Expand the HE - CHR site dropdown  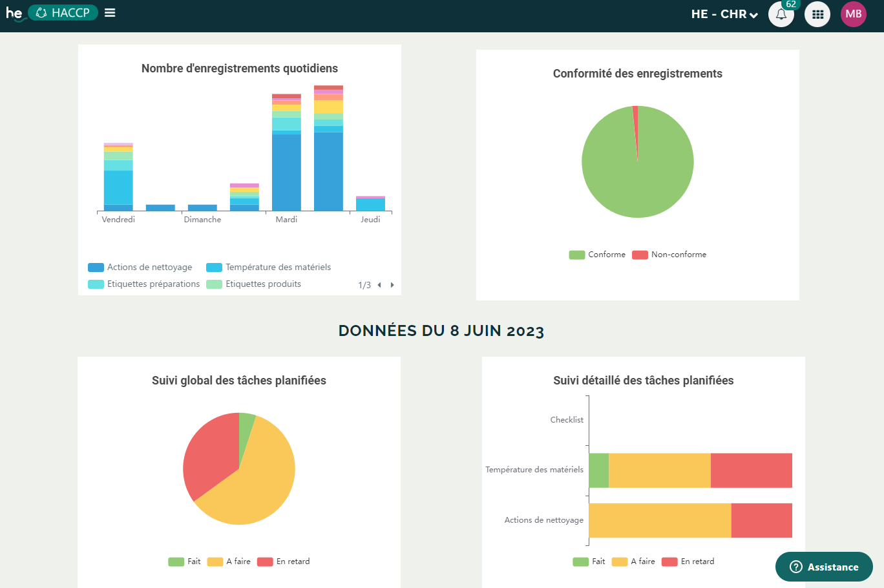tap(724, 14)
